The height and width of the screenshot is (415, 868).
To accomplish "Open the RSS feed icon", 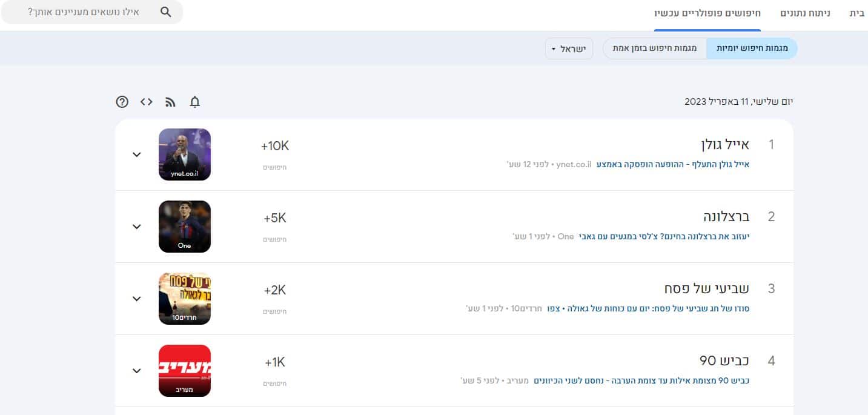I will pos(170,102).
